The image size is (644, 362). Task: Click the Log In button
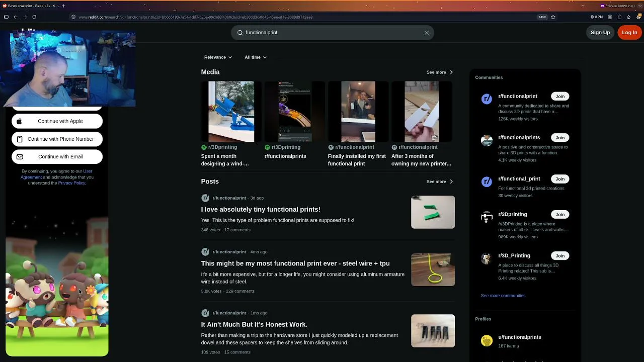tap(629, 33)
